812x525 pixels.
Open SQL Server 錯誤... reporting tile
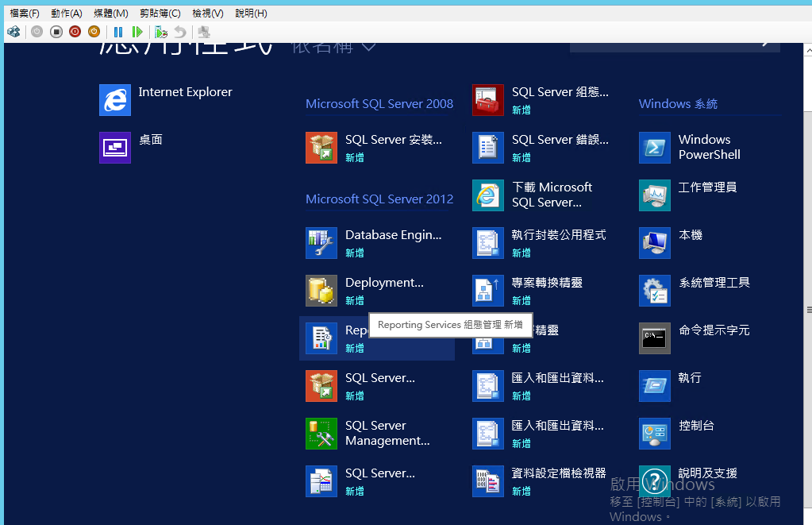click(x=541, y=148)
